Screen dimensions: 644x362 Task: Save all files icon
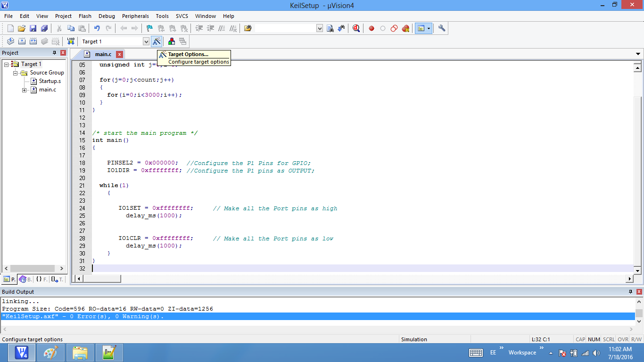tap(44, 28)
